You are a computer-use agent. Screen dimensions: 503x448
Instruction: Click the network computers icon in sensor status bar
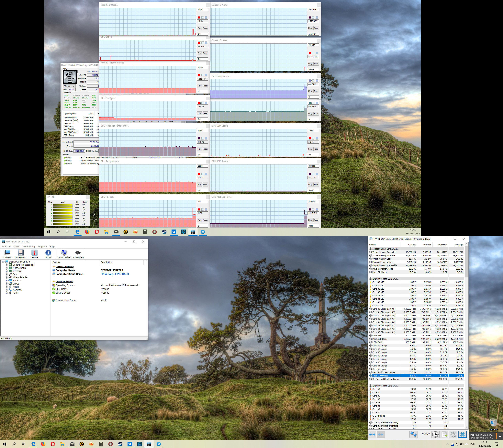pyautogui.click(x=413, y=434)
